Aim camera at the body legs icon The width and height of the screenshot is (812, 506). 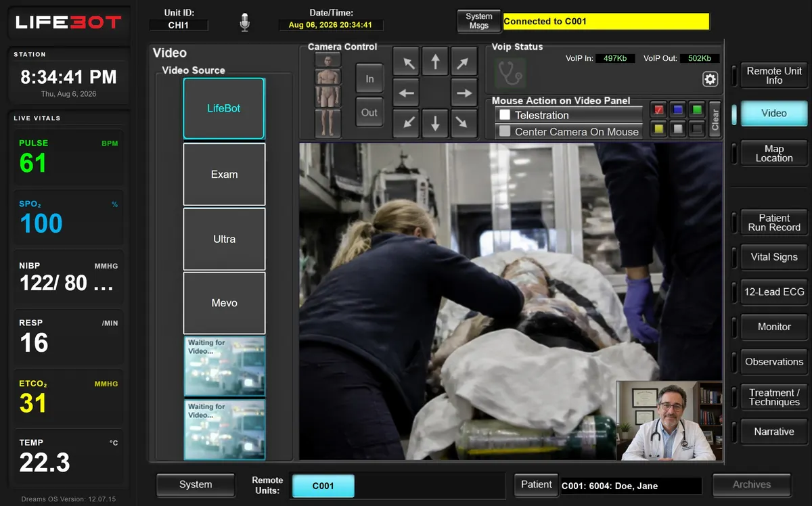tap(328, 123)
